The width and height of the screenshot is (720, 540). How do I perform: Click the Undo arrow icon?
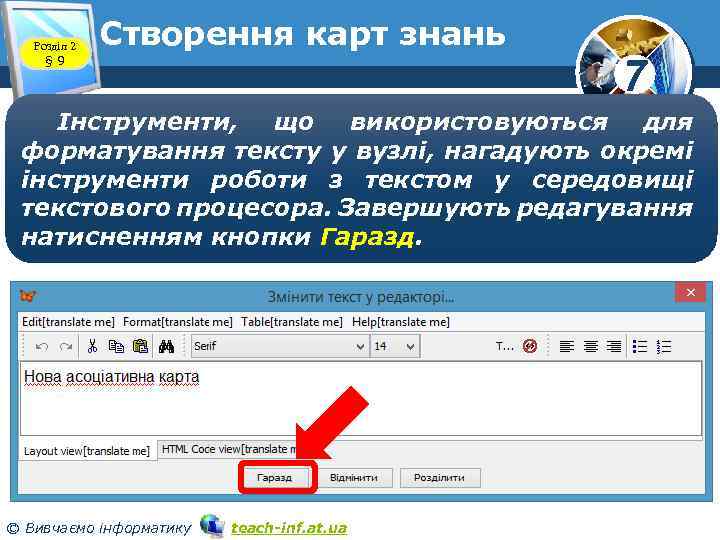(42, 347)
